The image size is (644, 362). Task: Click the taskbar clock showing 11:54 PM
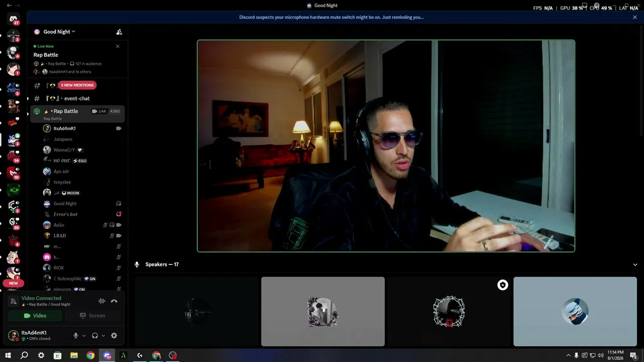point(615,355)
